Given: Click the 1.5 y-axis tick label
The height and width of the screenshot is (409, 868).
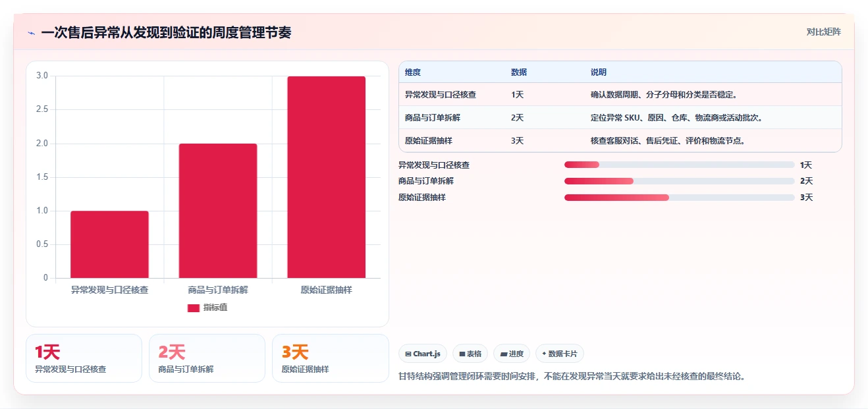Looking at the screenshot, I should [x=42, y=177].
